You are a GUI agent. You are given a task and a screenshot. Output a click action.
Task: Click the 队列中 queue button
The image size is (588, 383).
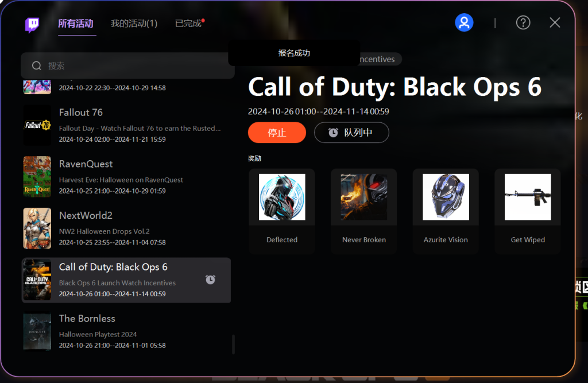[x=351, y=133]
